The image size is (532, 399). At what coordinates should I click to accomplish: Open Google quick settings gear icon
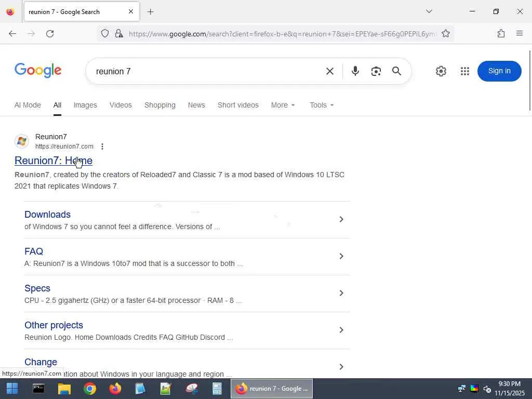pyautogui.click(x=441, y=71)
